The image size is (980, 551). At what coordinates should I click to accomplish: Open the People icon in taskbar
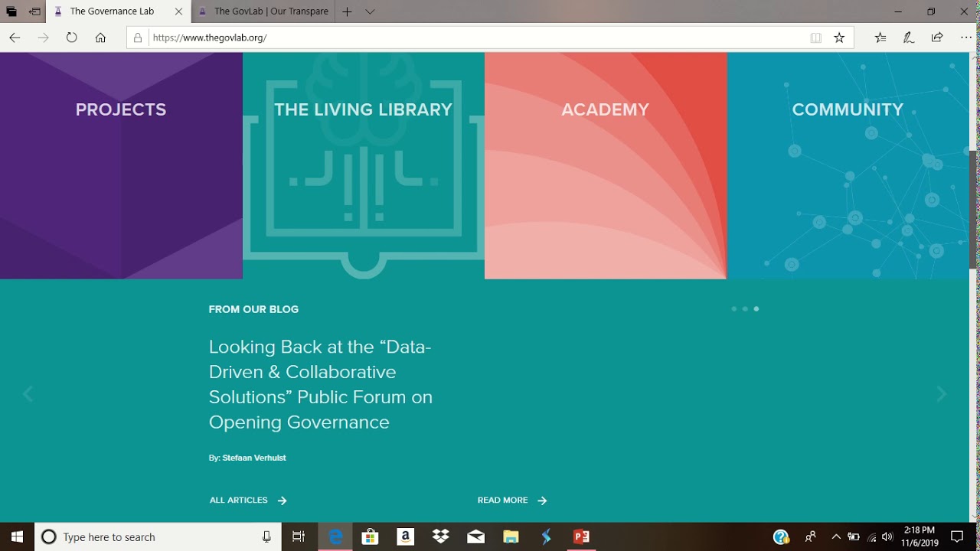coord(811,536)
